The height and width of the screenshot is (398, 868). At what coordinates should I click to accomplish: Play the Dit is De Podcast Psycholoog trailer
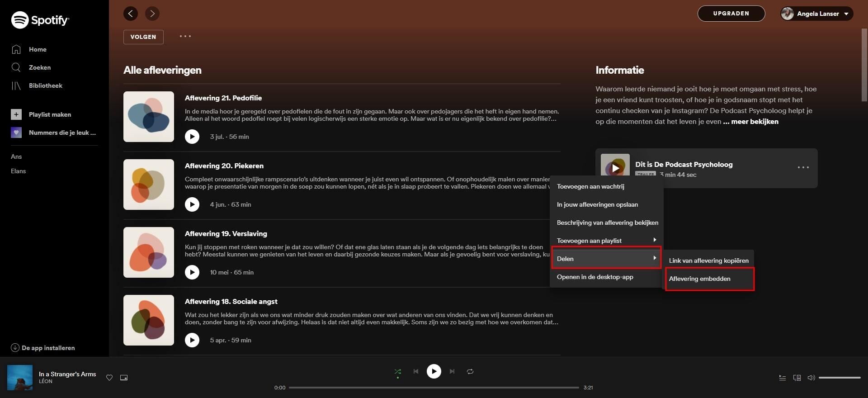point(615,168)
